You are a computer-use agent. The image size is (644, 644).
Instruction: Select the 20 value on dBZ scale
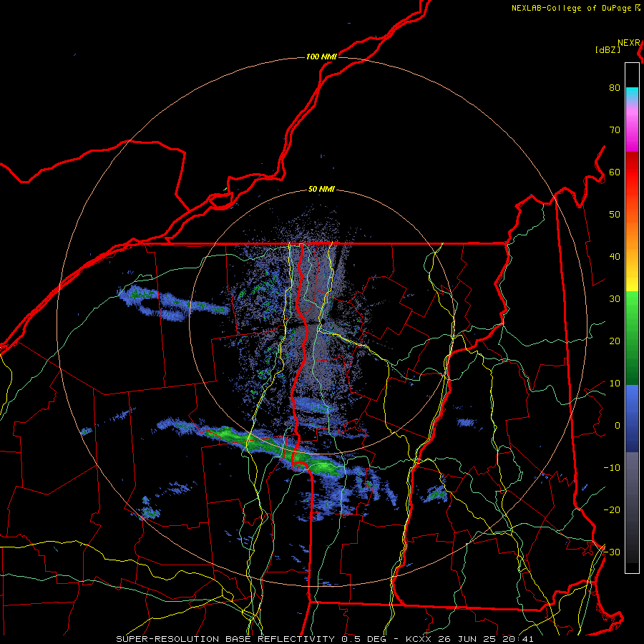(615, 341)
